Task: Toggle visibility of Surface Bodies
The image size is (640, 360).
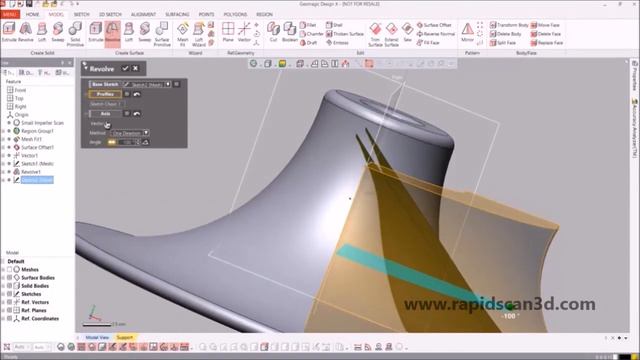Action: click(9, 278)
